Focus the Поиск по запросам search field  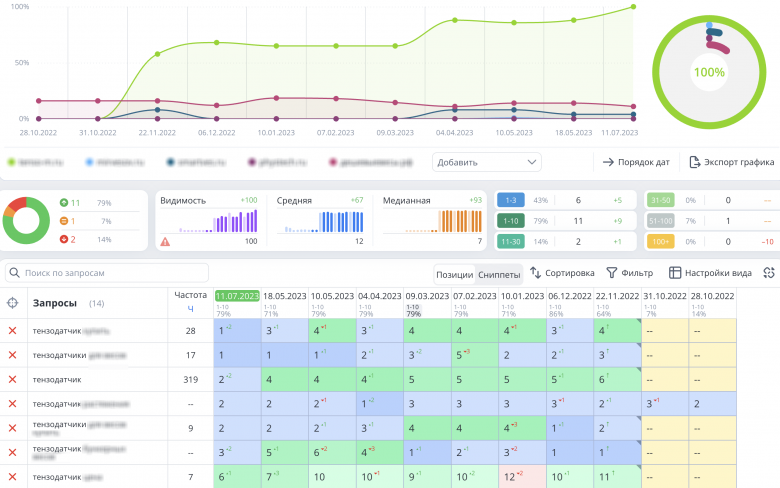coord(107,273)
